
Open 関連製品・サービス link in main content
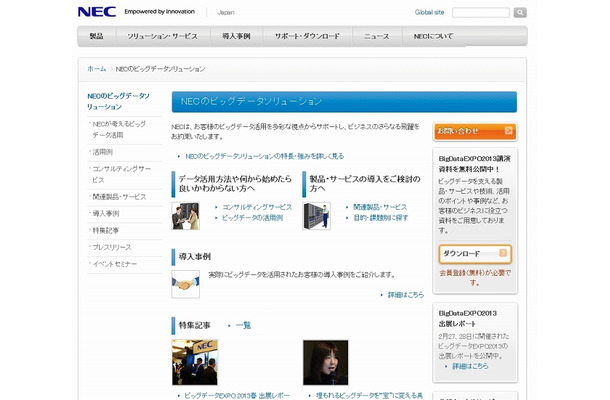380,207
